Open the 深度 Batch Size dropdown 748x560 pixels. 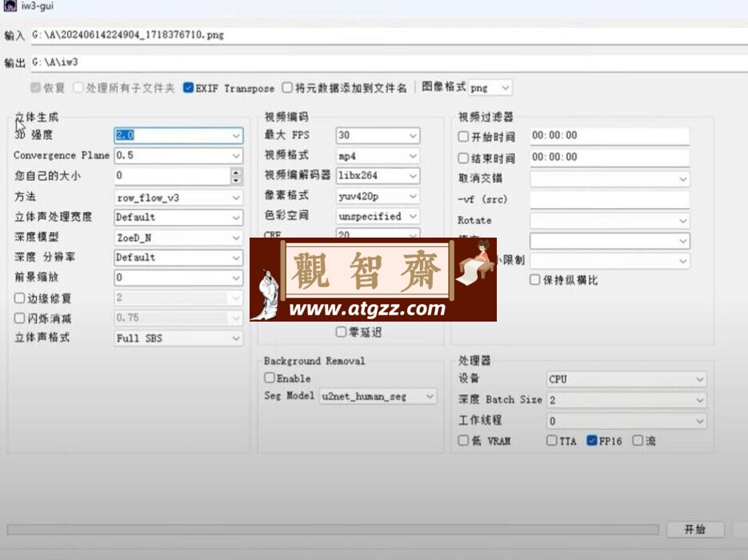626,400
